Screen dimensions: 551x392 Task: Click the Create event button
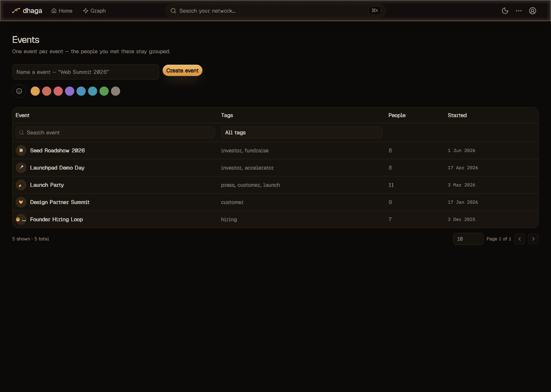pyautogui.click(x=183, y=70)
